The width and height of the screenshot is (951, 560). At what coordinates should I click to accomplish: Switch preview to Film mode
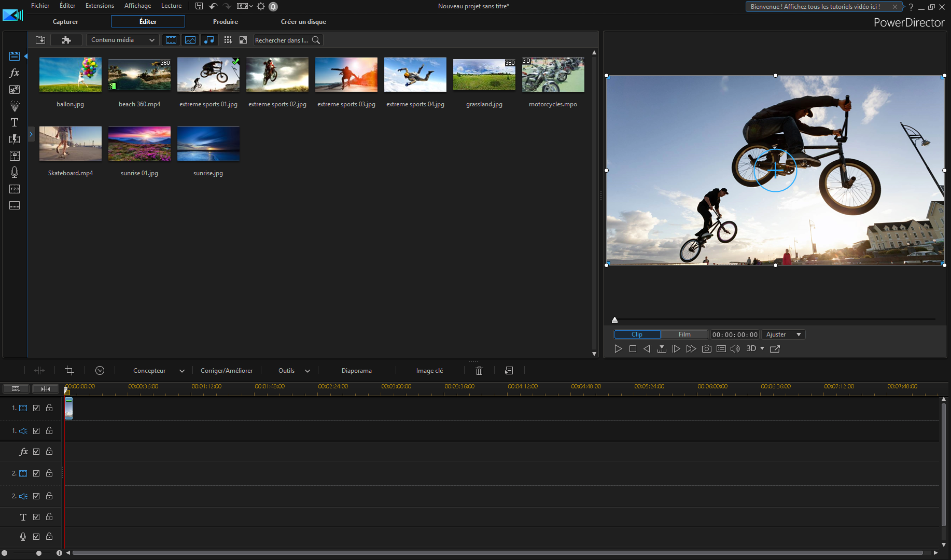(684, 334)
